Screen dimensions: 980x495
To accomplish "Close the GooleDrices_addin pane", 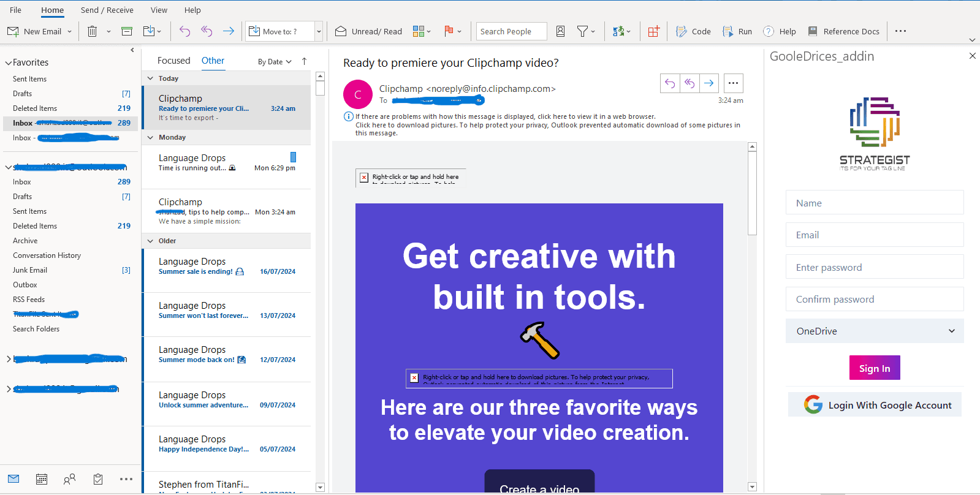I will 972,56.
